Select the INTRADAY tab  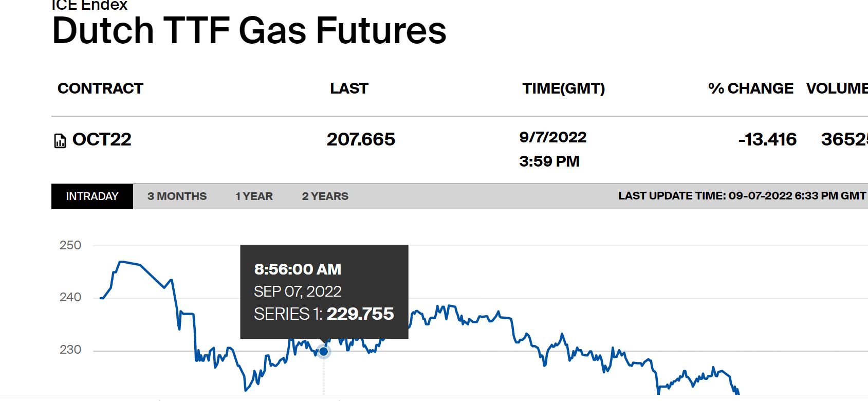point(92,196)
